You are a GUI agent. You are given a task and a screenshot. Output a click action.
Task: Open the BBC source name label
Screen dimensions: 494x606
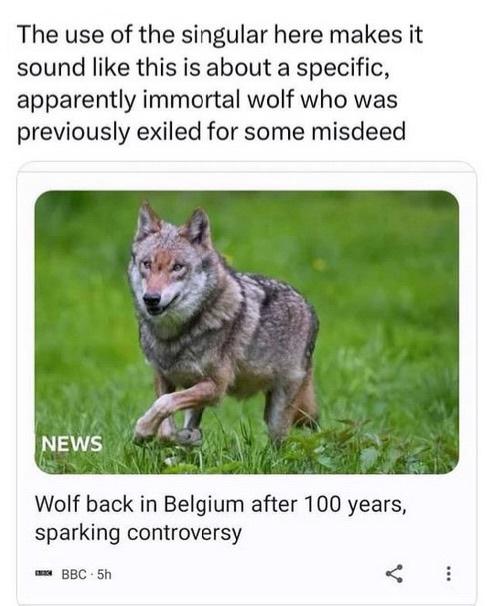click(x=74, y=575)
